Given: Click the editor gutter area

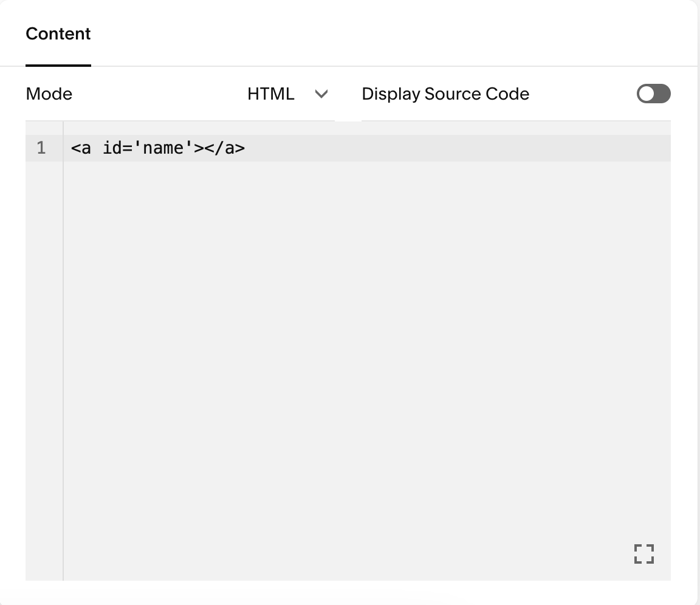Looking at the screenshot, I should tap(43, 243).
